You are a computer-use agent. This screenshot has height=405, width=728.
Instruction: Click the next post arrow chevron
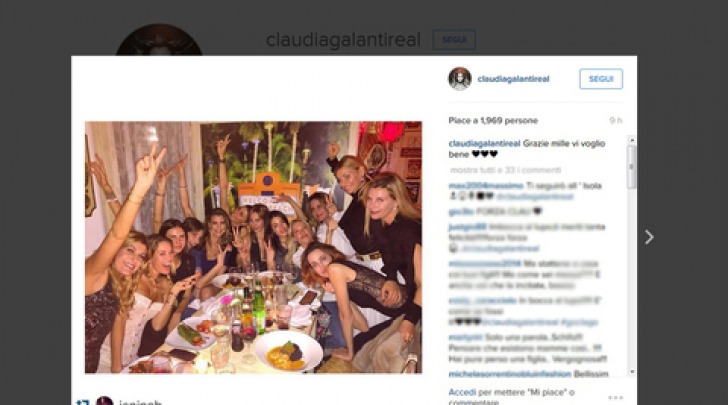tap(649, 237)
